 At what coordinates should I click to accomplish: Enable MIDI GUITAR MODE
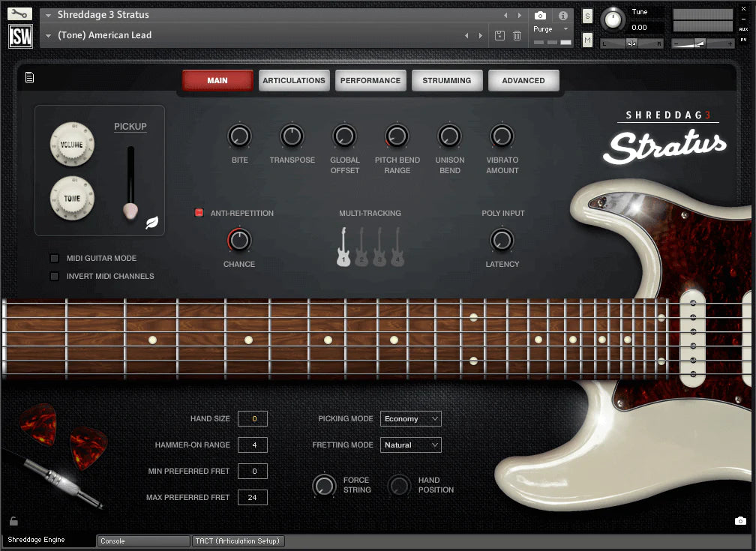(54, 258)
